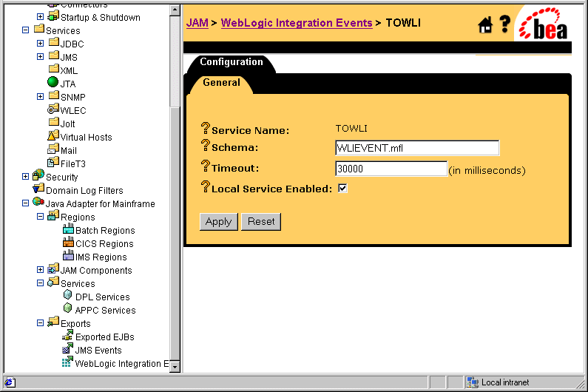The height and width of the screenshot is (392, 588).
Task: Collapse the Exports node
Action: 40,323
